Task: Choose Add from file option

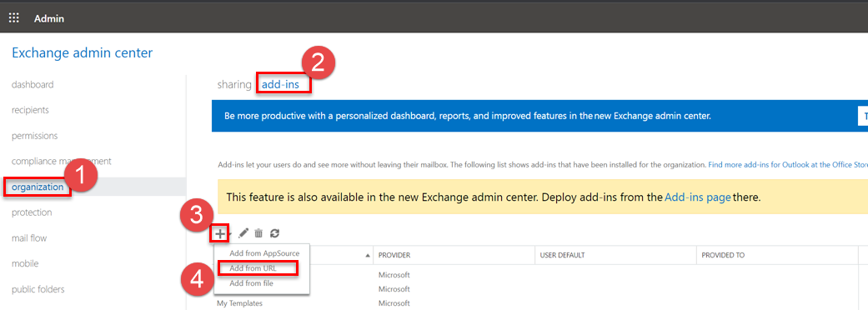Action: click(251, 282)
